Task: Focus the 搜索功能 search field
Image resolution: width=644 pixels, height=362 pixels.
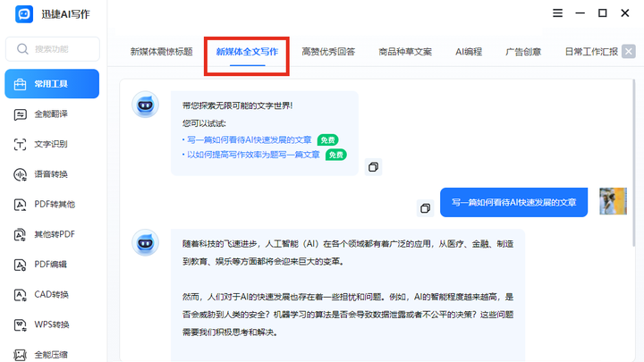Action: pos(53,49)
